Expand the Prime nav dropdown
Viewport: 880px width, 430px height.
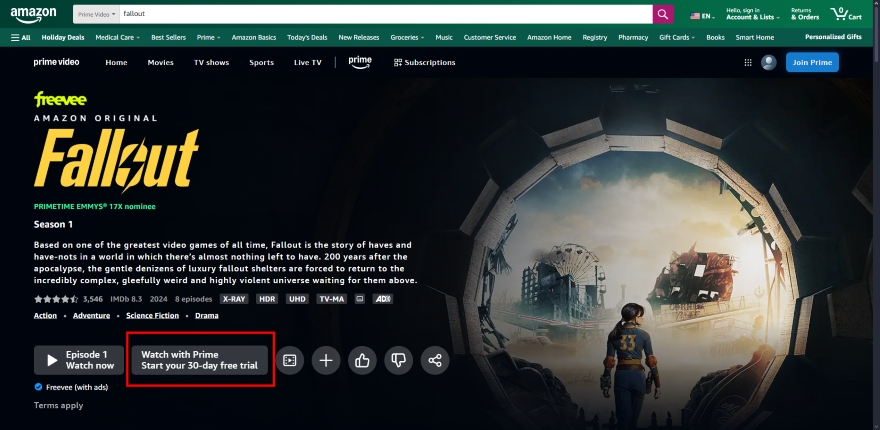pos(208,38)
